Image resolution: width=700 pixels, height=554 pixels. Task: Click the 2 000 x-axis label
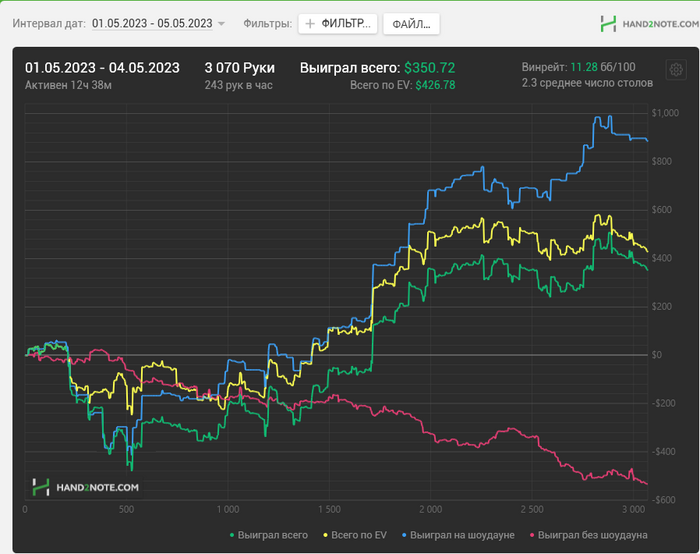coord(430,509)
